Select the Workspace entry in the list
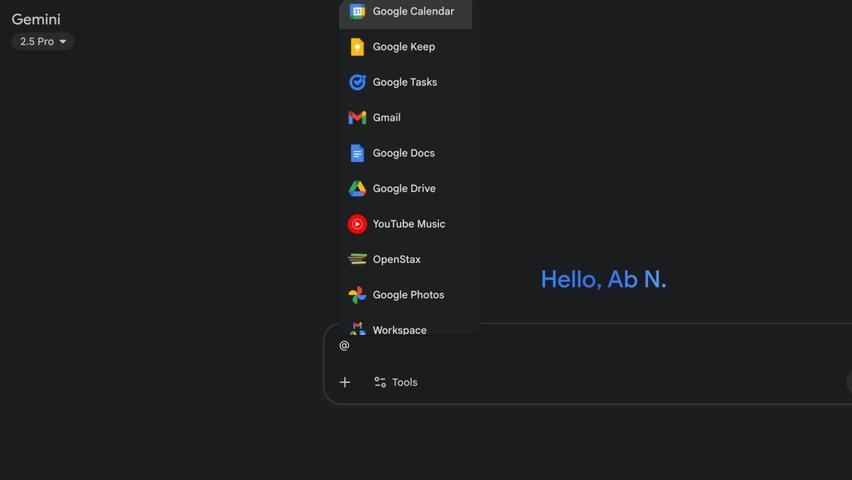The width and height of the screenshot is (852, 480). pyautogui.click(x=400, y=329)
